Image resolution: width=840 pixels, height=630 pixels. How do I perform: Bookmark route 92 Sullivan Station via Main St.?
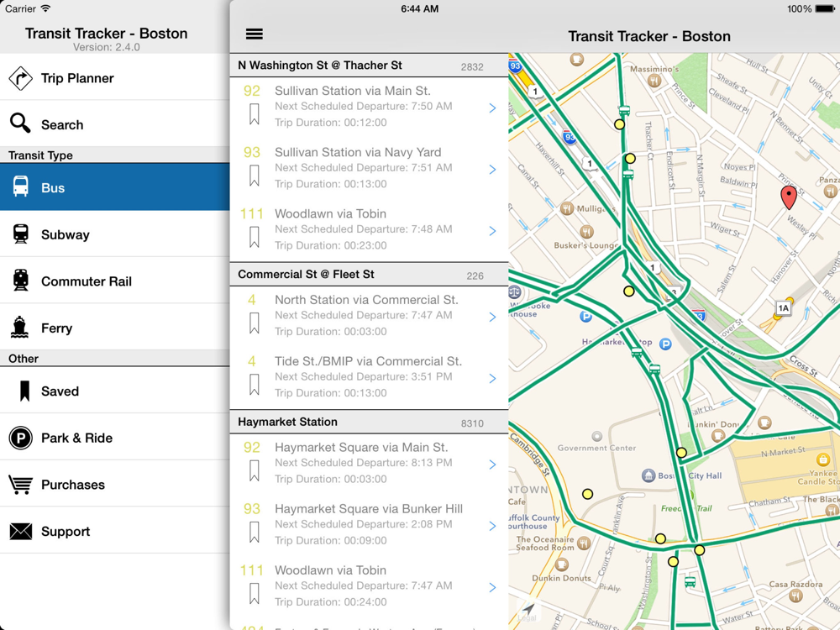[255, 114]
